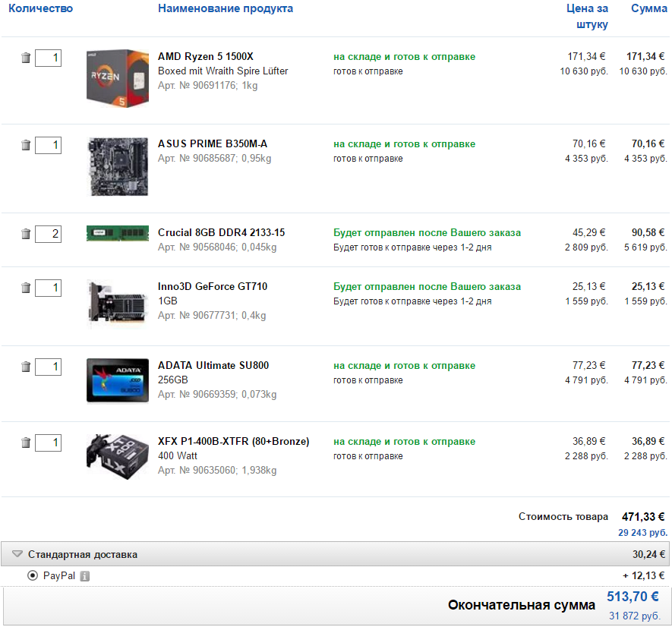The width and height of the screenshot is (672, 627).
Task: Click final total 513,70 €
Action: click(x=633, y=597)
